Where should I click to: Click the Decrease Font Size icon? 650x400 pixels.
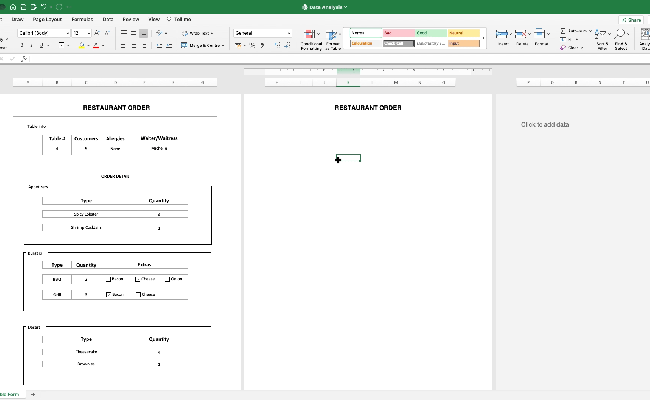[107, 33]
